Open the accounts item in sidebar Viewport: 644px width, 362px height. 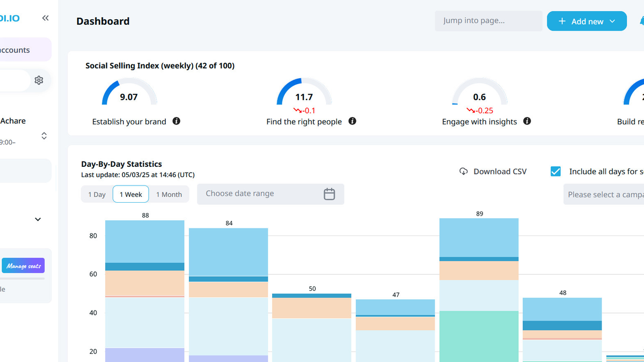click(26, 50)
